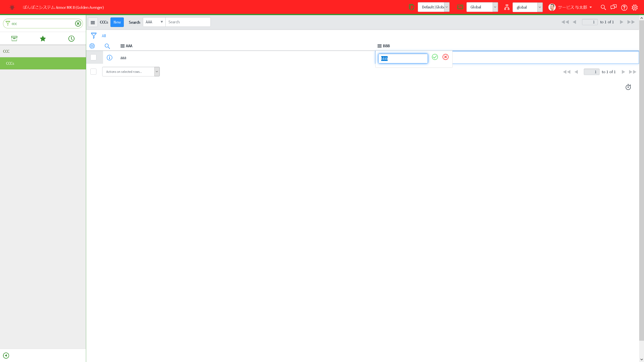Open the AAA search field dropdown
The height and width of the screenshot is (362, 644).
point(154,22)
